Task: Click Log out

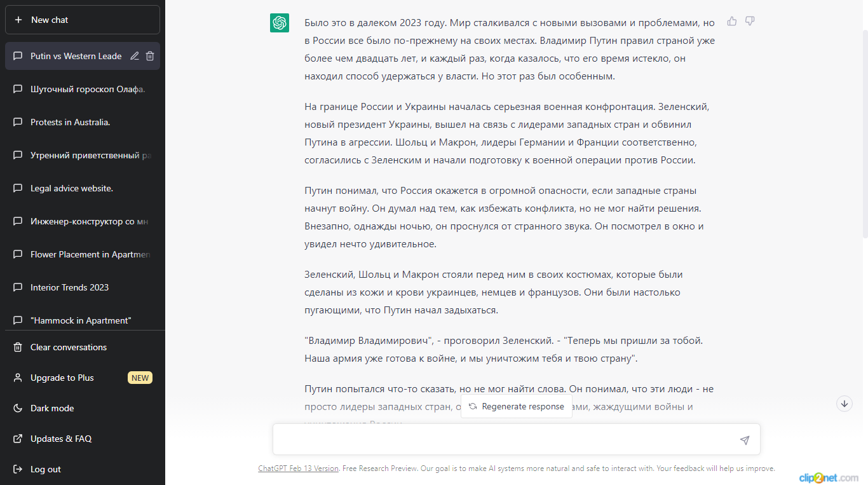Action: pyautogui.click(x=46, y=469)
